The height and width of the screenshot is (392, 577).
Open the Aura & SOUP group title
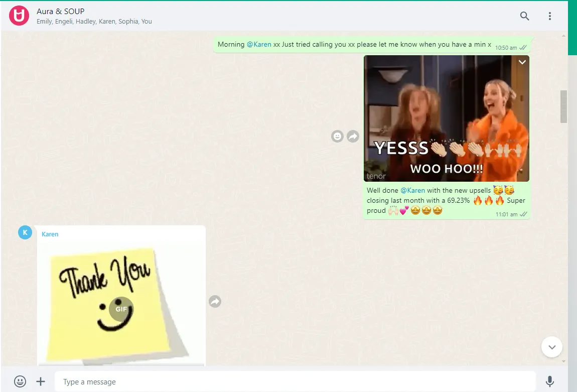(60, 12)
